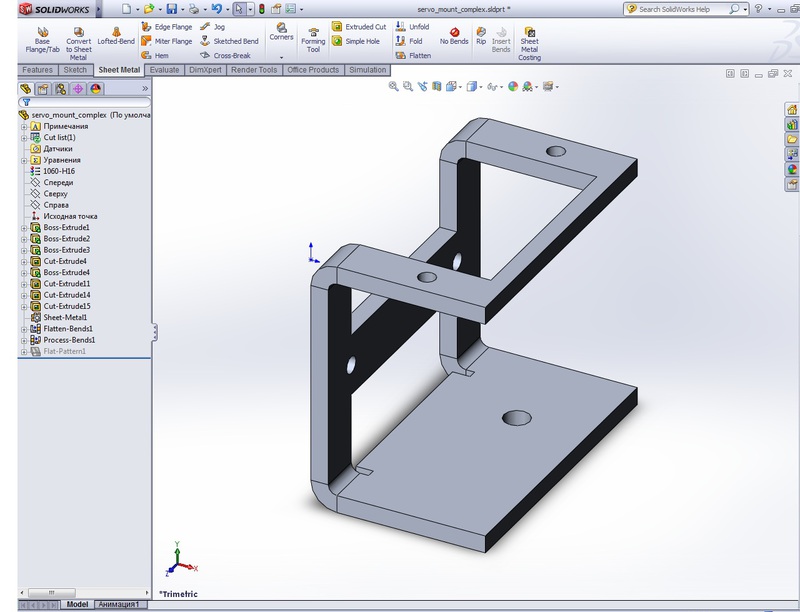Open Appearances task pane tab
Screen dimensions: 800x612
tap(792, 169)
